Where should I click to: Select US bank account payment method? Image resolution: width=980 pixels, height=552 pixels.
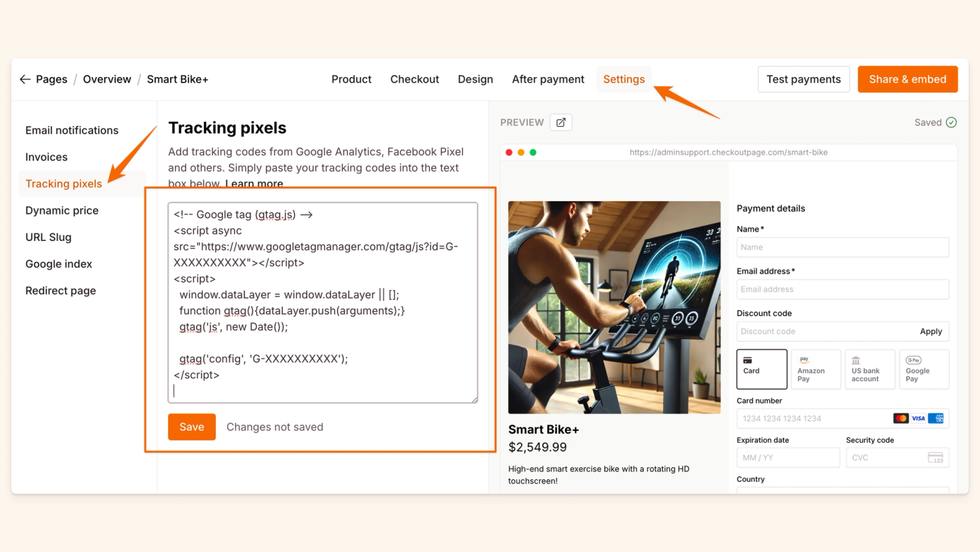(870, 369)
